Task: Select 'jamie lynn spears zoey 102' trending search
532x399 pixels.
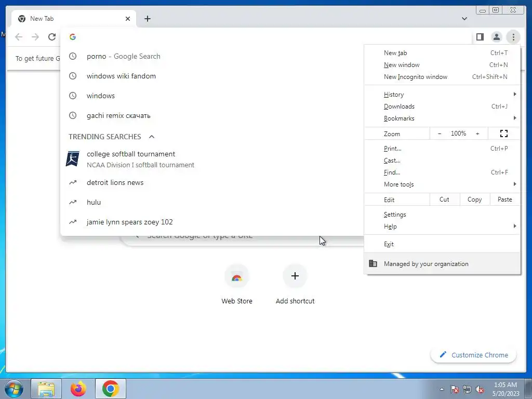Action: (212, 222)
